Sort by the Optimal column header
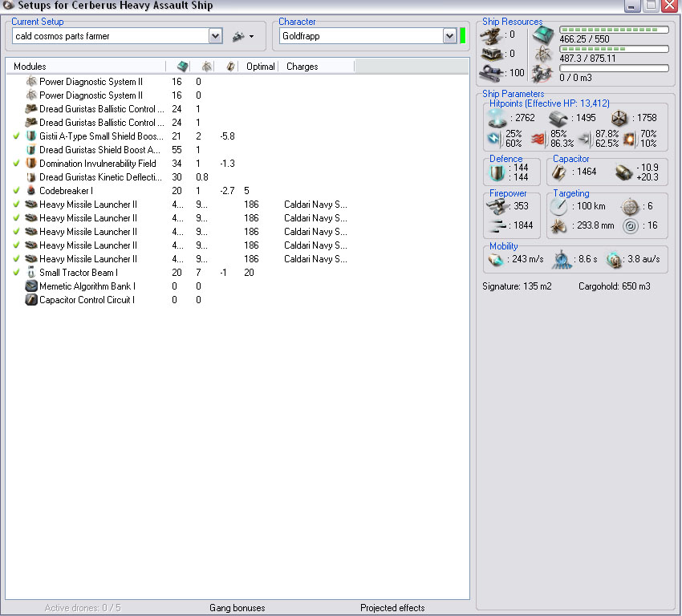The height and width of the screenshot is (616, 682). tap(260, 67)
